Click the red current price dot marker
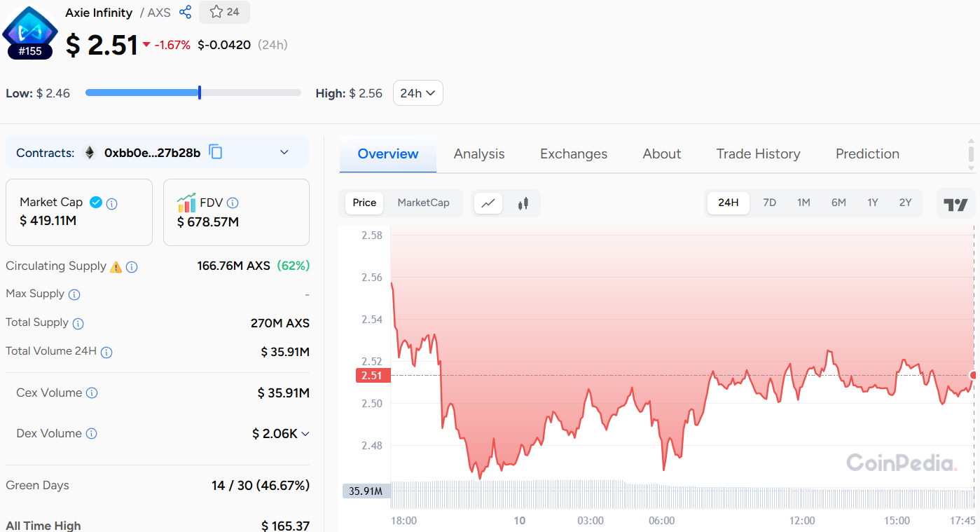The image size is (980, 532). click(974, 376)
